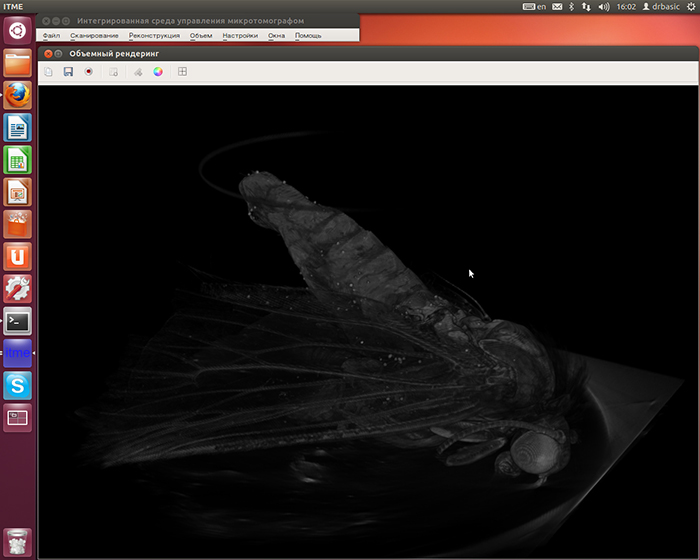
Task: Click the grid layout icon in toolbar
Action: tap(182, 72)
